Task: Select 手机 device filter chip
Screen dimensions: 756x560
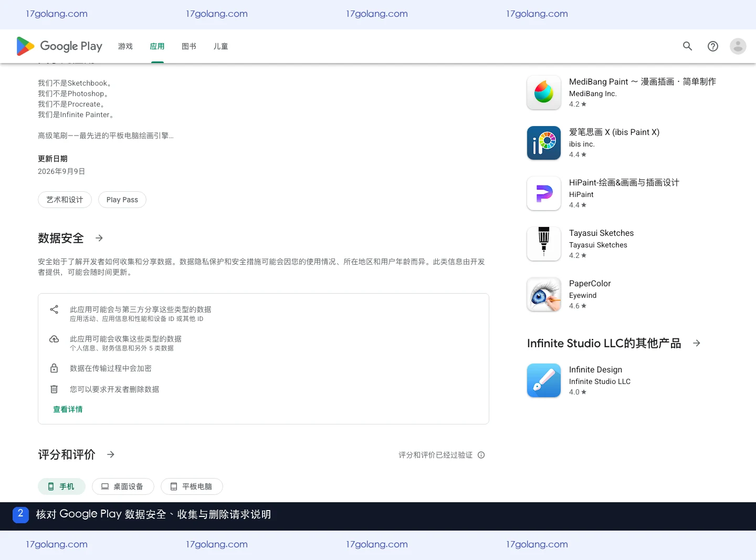Action: point(61,486)
